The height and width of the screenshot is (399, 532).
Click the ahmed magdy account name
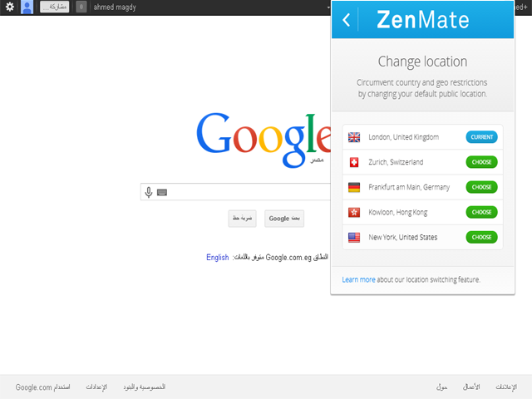point(115,7)
